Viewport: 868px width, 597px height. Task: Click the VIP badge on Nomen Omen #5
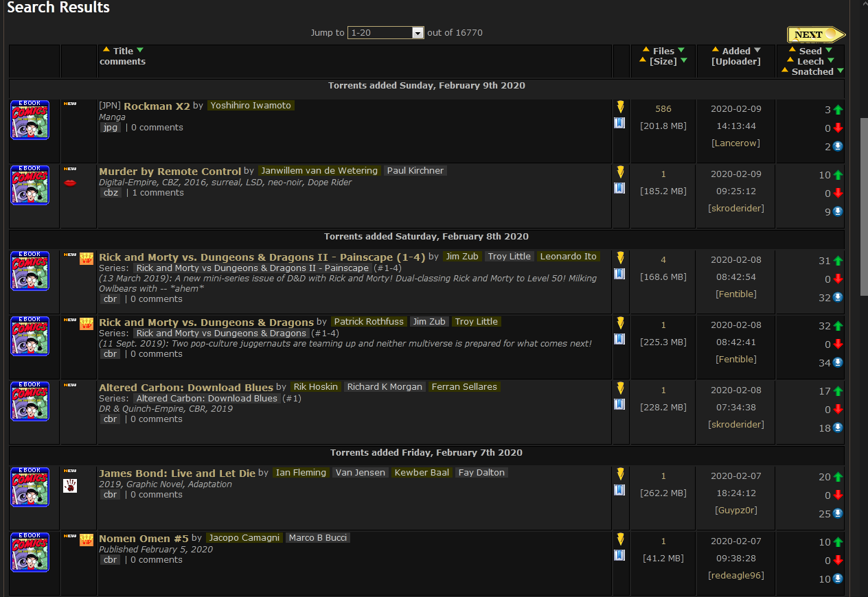87,540
